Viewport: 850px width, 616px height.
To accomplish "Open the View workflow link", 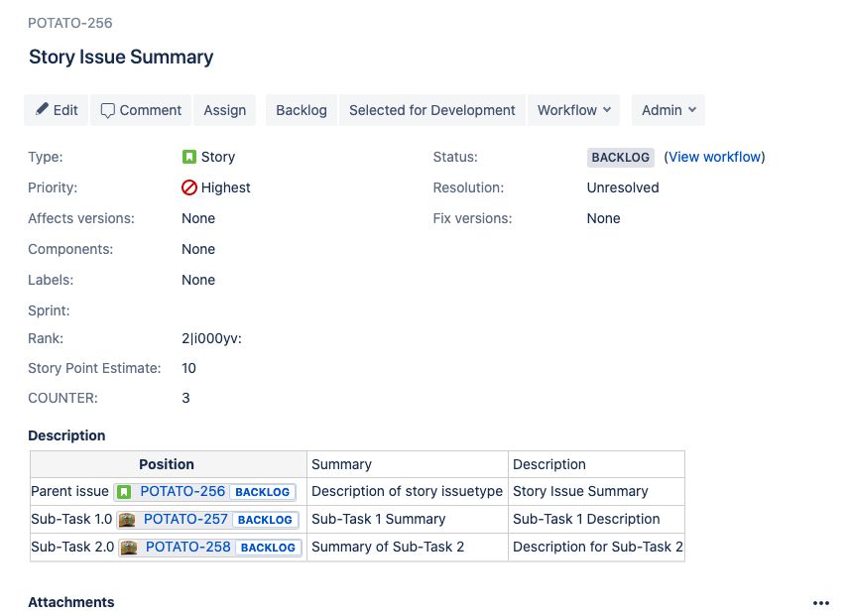I will (714, 157).
